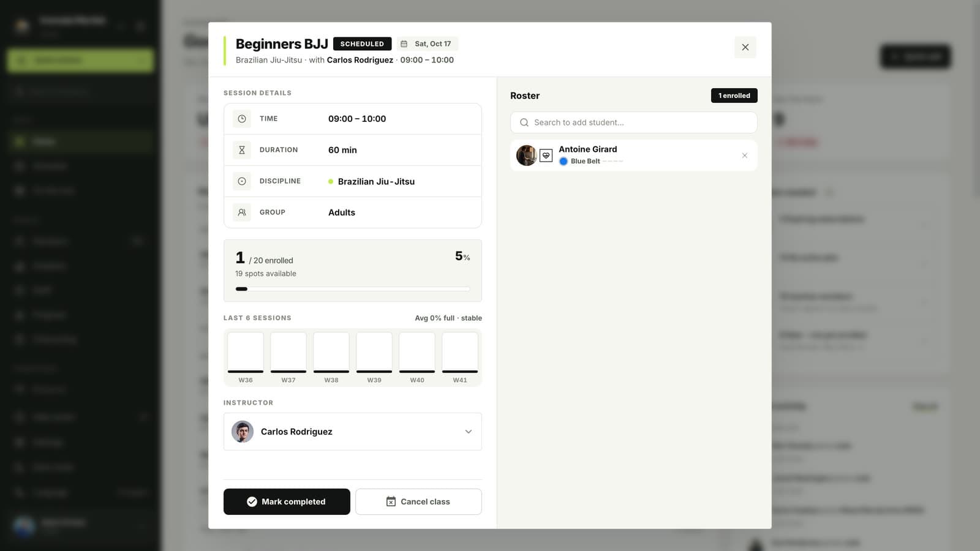Click the calendar-x icon on Cancel class
980x551 pixels.
coord(391,501)
